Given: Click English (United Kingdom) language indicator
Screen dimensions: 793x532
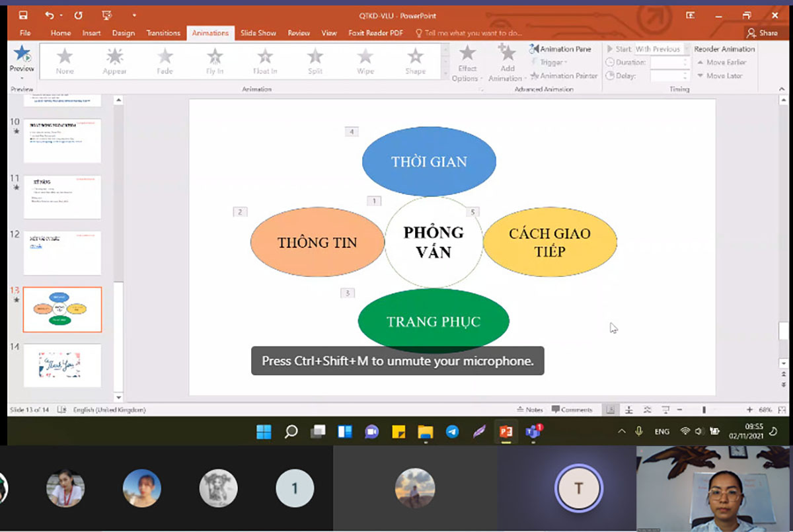Looking at the screenshot, I should (110, 410).
